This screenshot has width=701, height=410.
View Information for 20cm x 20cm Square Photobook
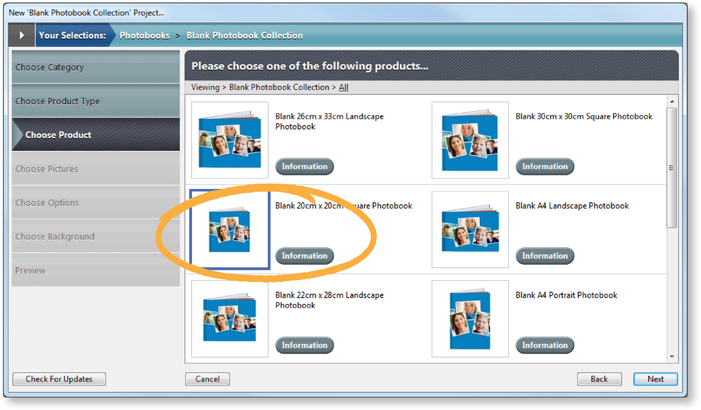(x=304, y=256)
